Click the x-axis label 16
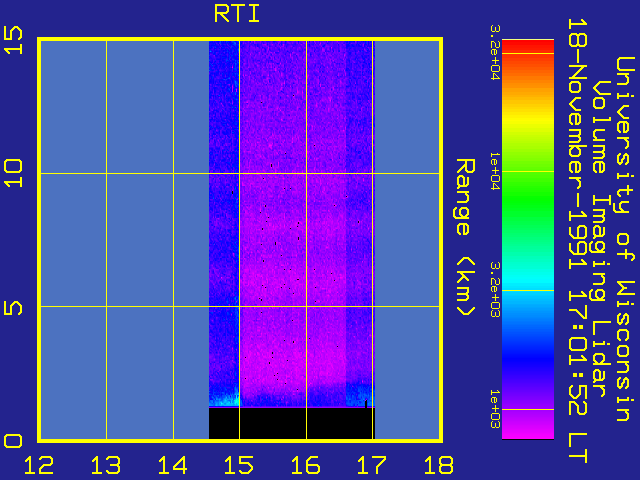 [x=306, y=465]
